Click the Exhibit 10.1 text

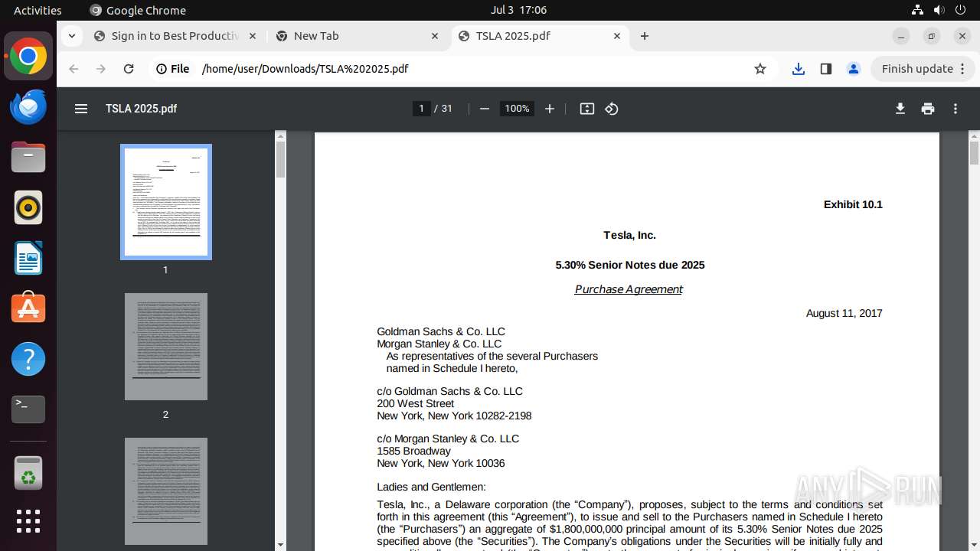(853, 204)
